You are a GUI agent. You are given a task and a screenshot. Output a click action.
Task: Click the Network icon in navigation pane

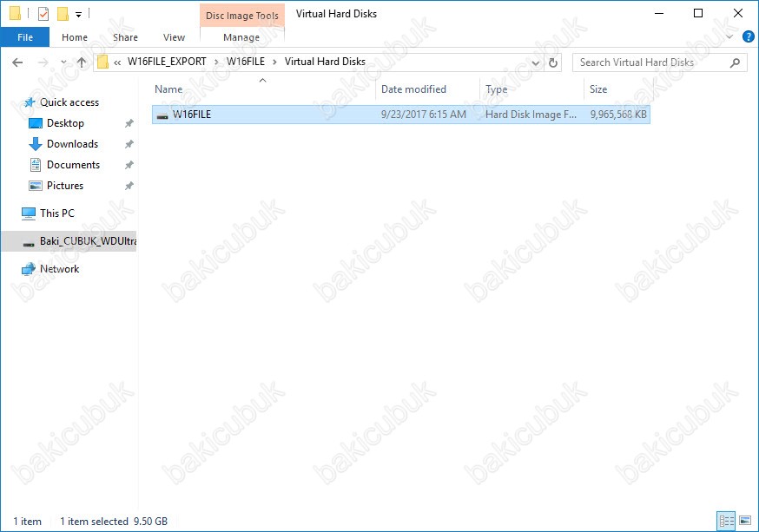[29, 269]
